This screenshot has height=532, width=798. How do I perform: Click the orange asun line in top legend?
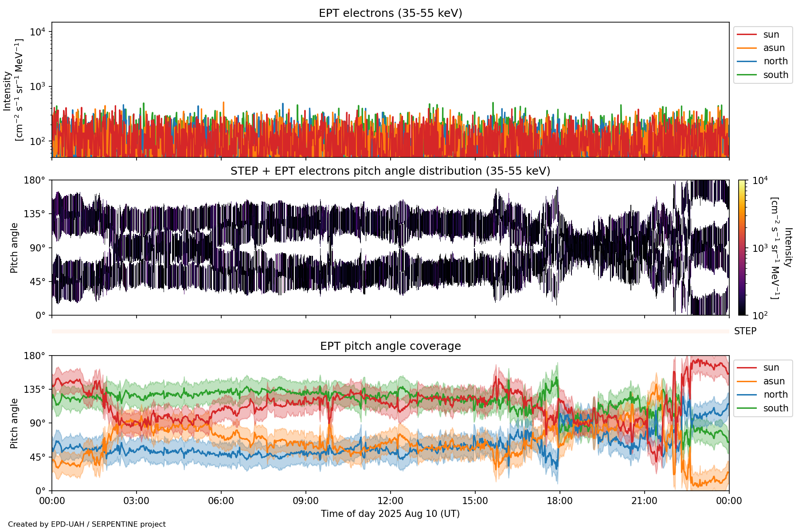747,48
